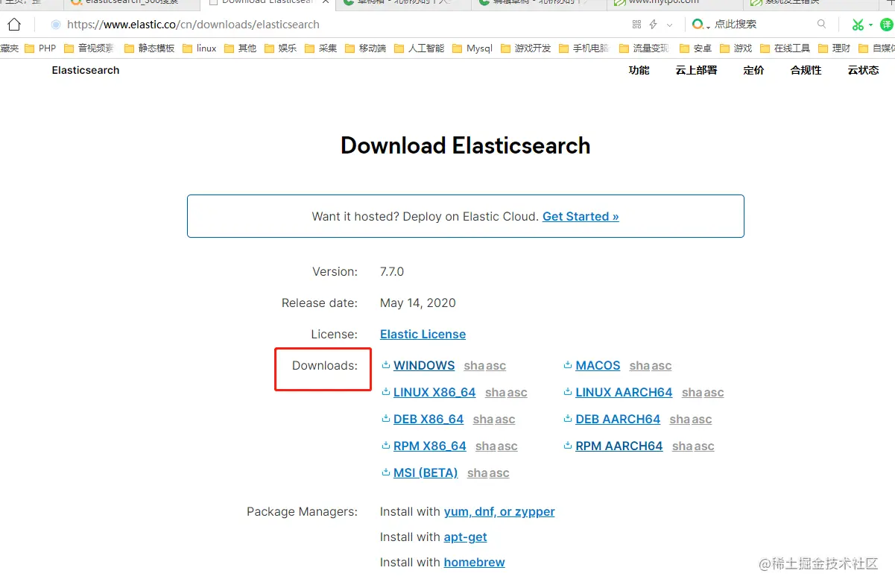Viewport: 895px width, 588px height.
Task: Click the download icon beside MACOS
Action: point(568,365)
